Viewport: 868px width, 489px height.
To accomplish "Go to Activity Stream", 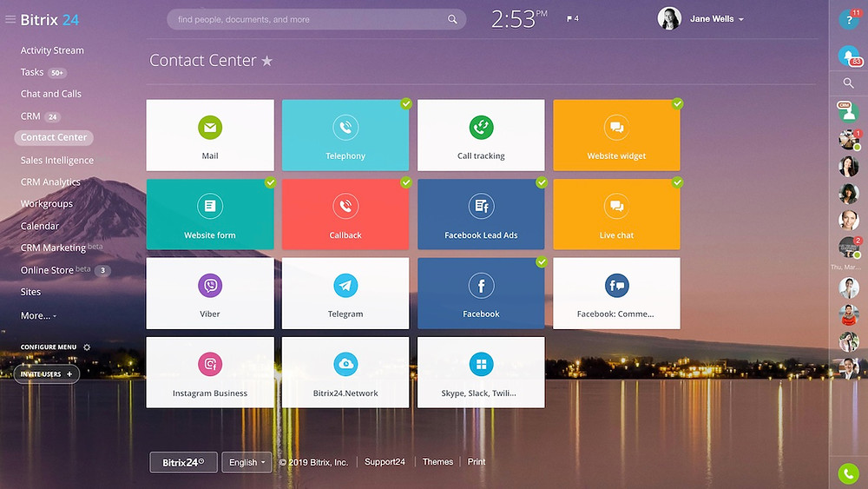I will tap(52, 50).
